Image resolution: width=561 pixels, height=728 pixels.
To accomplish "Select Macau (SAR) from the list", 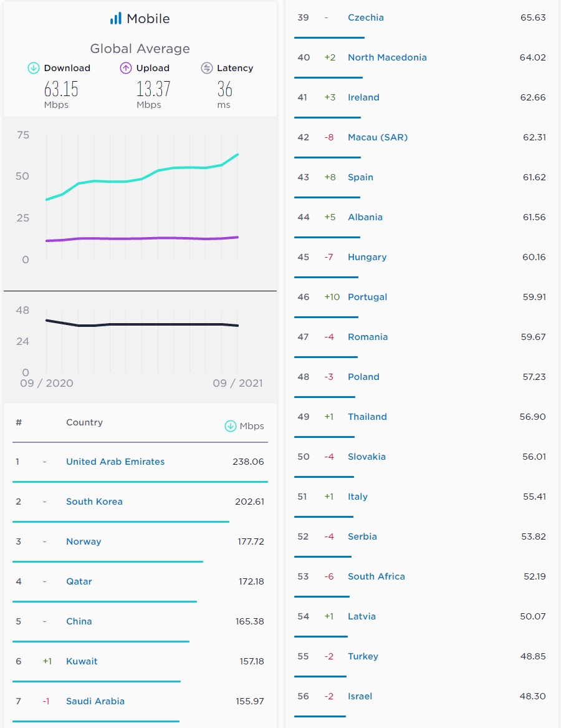I will click(x=378, y=137).
